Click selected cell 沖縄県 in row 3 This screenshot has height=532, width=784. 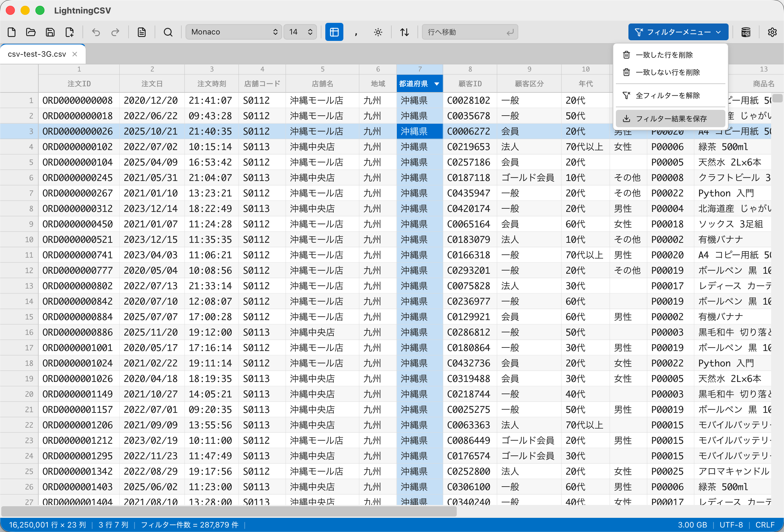pyautogui.click(x=420, y=131)
